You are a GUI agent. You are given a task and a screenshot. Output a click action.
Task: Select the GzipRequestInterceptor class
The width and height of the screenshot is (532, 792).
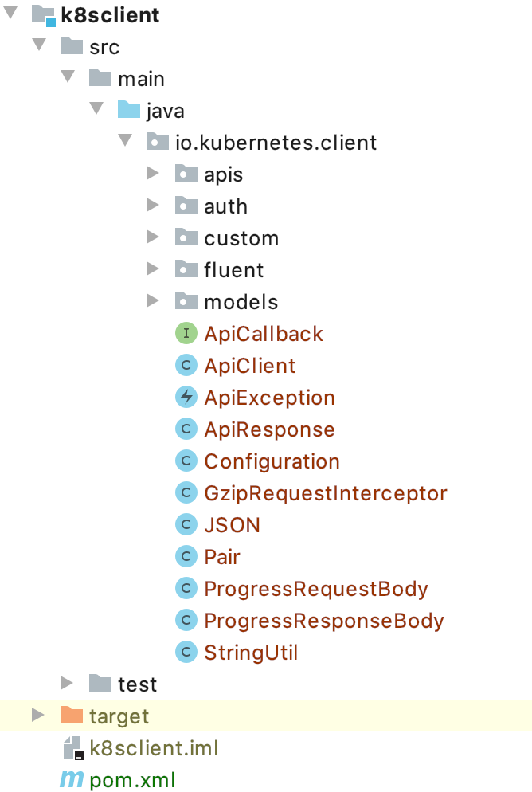click(x=326, y=492)
